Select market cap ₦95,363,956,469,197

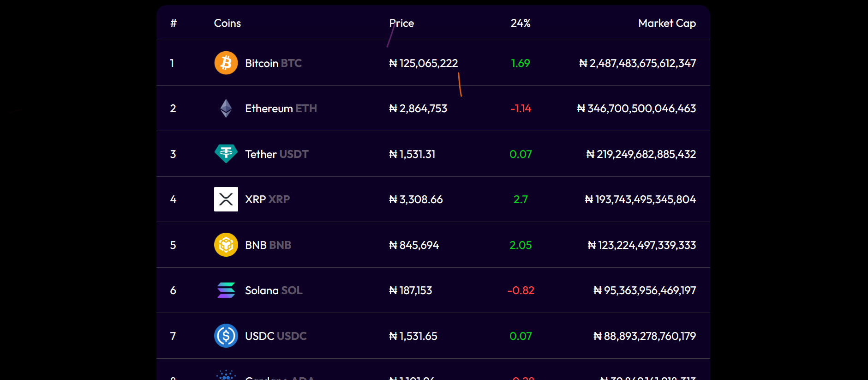tap(645, 290)
